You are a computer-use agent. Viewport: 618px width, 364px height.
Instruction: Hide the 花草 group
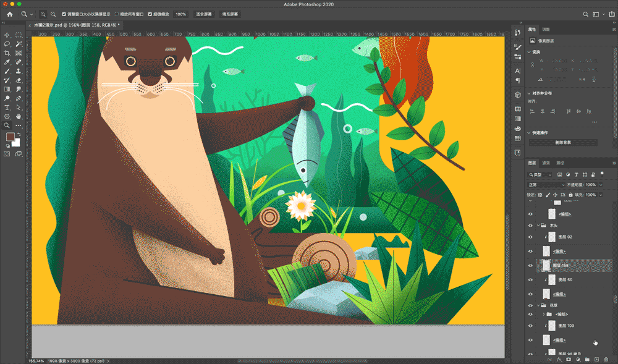coord(530,305)
